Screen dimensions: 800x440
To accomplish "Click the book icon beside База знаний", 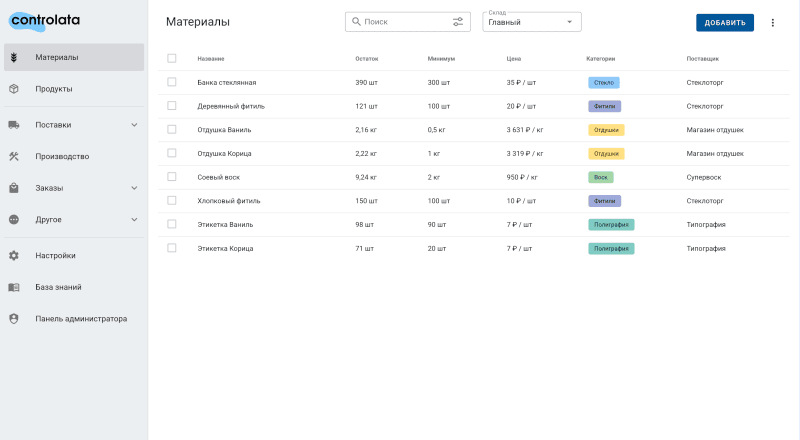I will click(14, 287).
